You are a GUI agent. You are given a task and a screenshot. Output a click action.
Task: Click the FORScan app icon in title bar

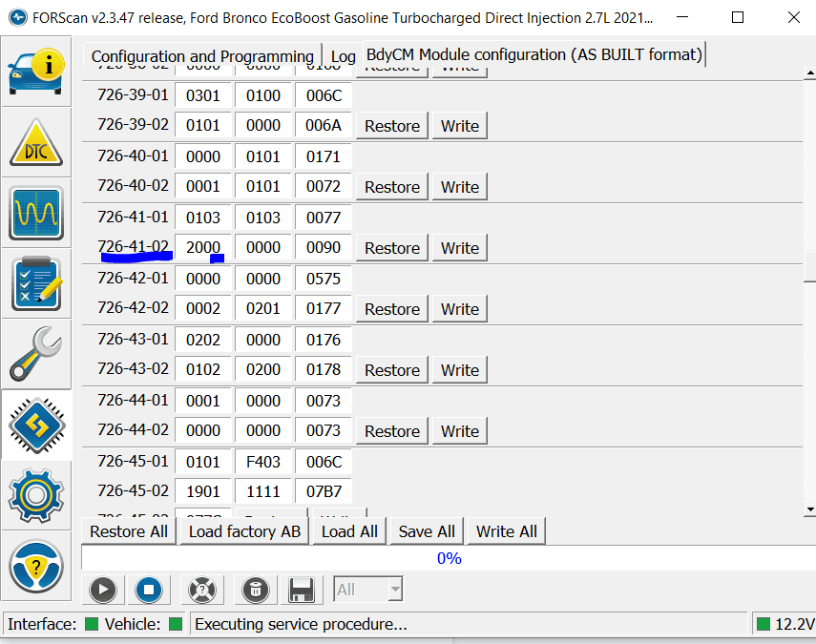(x=18, y=18)
